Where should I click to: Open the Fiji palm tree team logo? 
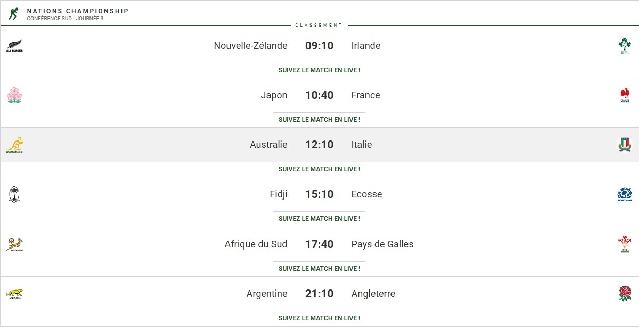coord(14,194)
